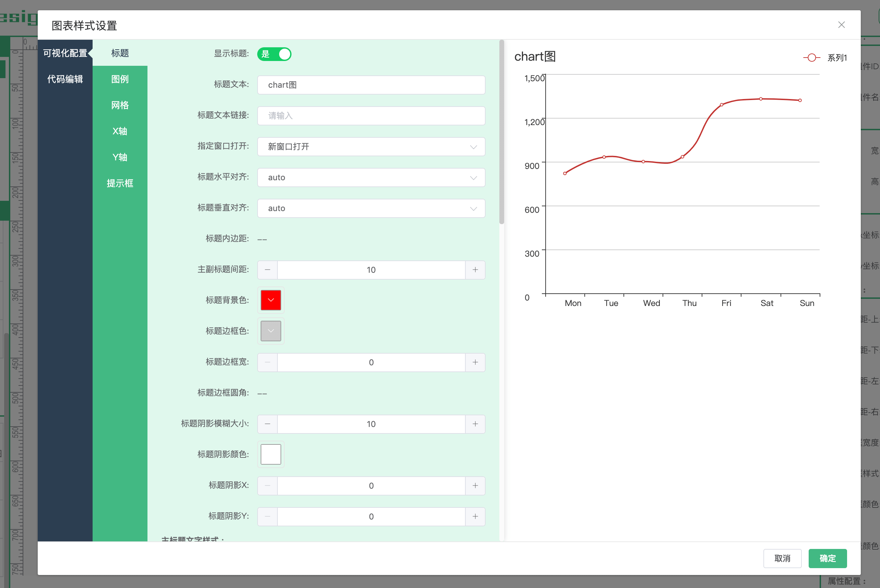This screenshot has width=880, height=588.
Task: Click plus icon for 标题阴影Y
Action: [x=475, y=516]
